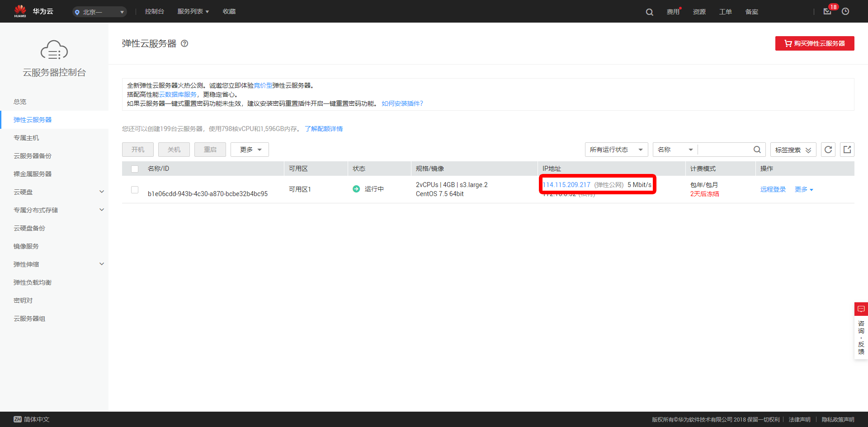Open the row's 更多 actions dropdown
868x427 pixels.
pyautogui.click(x=804, y=189)
